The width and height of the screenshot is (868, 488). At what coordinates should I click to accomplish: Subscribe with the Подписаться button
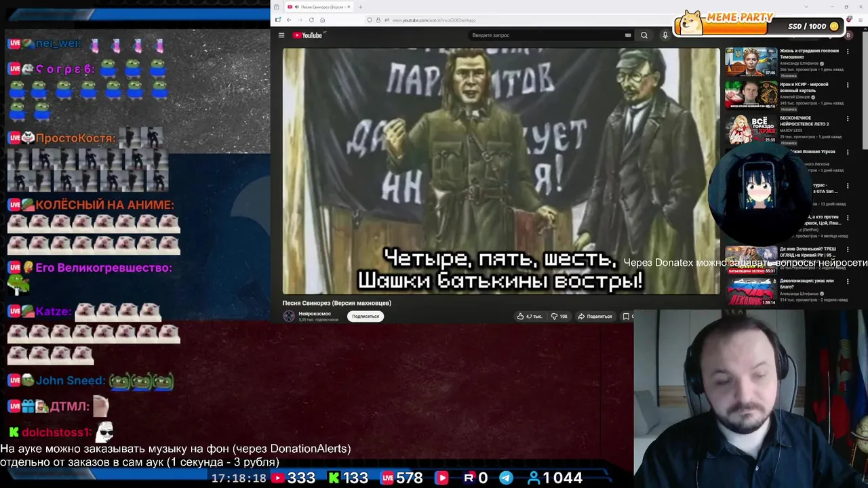tap(366, 316)
